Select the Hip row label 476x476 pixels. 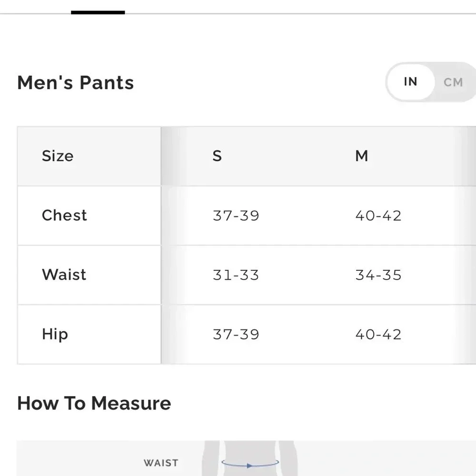click(55, 334)
